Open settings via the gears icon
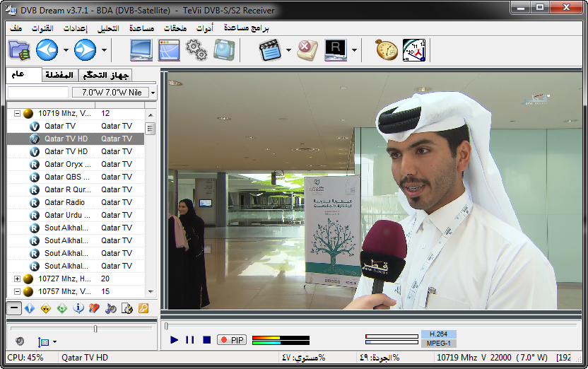Image resolution: width=588 pixels, height=369 pixels. pyautogui.click(x=196, y=50)
